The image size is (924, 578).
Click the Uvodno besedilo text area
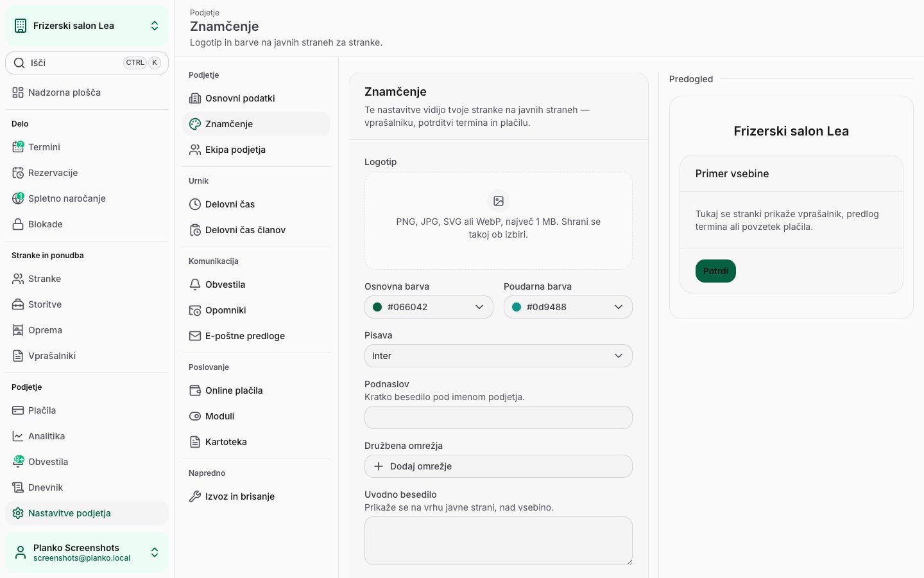(499, 541)
